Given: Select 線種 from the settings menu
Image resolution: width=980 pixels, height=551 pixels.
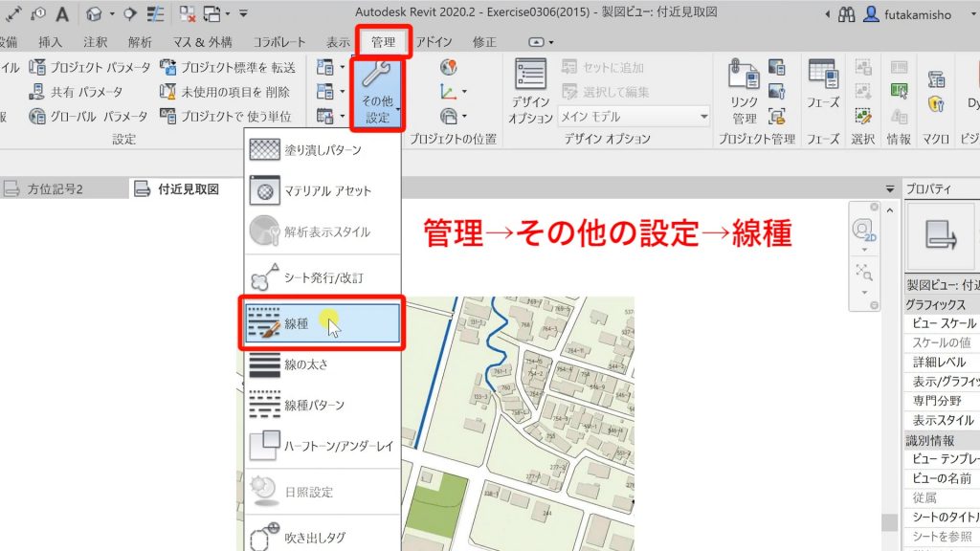Looking at the screenshot, I should pos(306,323).
